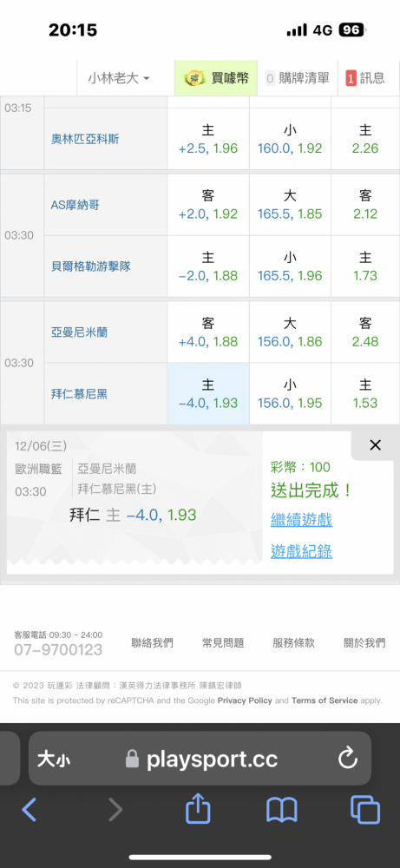Tap the Safari share icon
The width and height of the screenshot is (400, 868).
198,809
